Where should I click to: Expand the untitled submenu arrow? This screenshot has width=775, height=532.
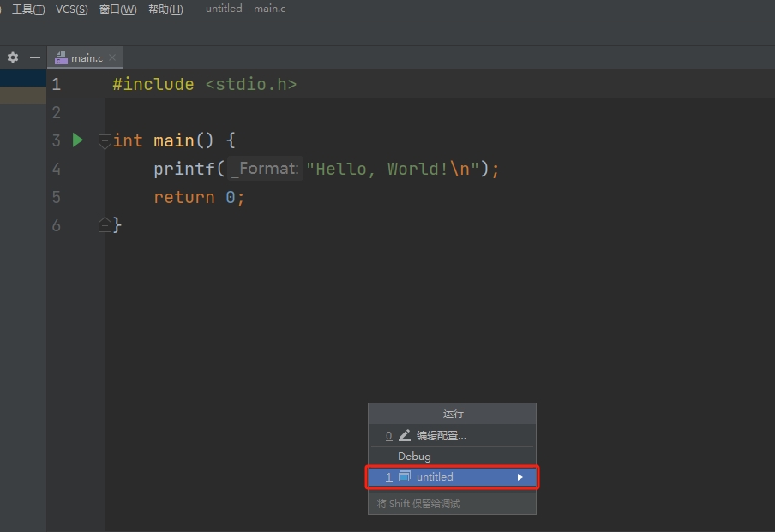[x=520, y=477]
